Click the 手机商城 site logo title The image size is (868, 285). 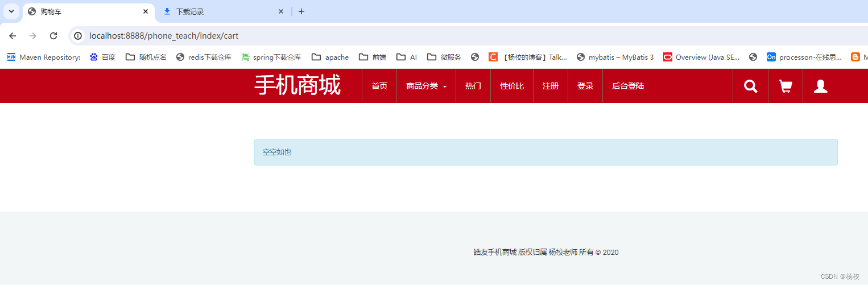[297, 86]
